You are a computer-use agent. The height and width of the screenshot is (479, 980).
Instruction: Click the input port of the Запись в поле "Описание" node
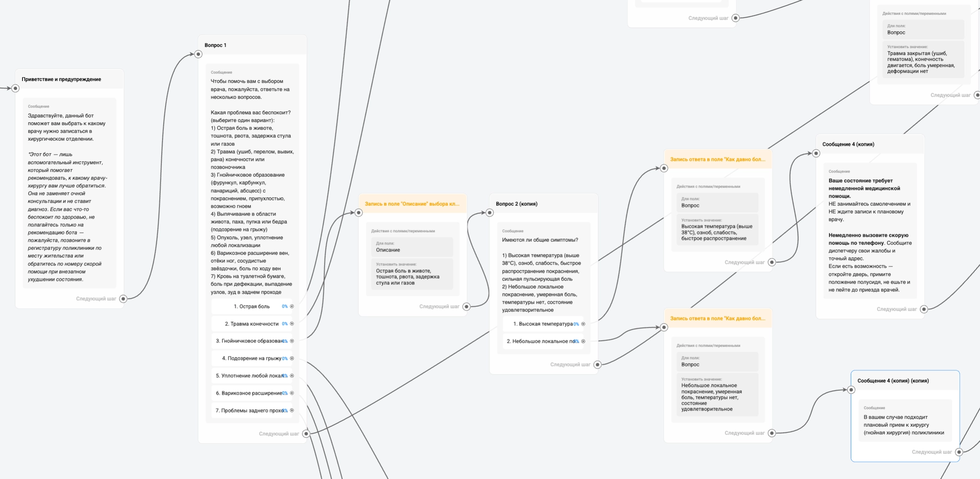coord(358,213)
